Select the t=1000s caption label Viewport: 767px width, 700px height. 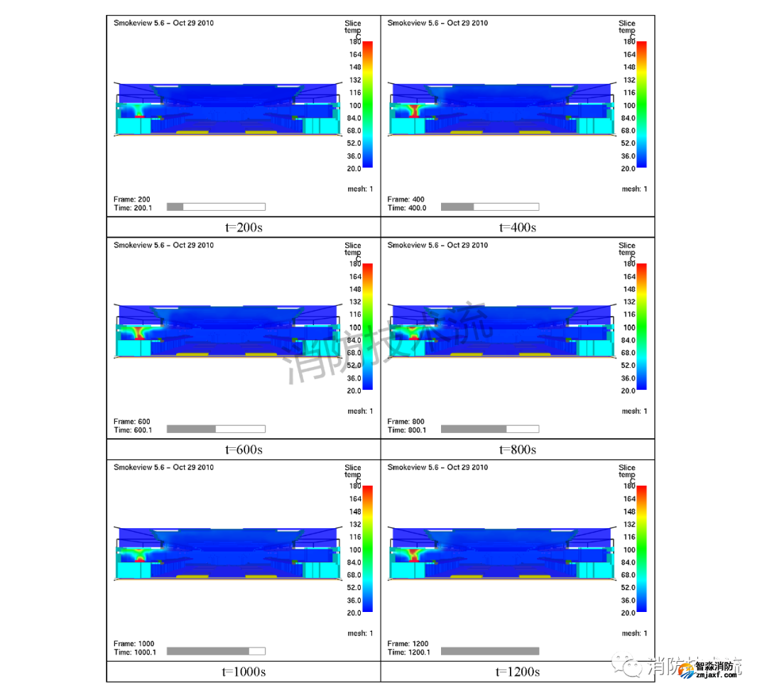tap(244, 672)
